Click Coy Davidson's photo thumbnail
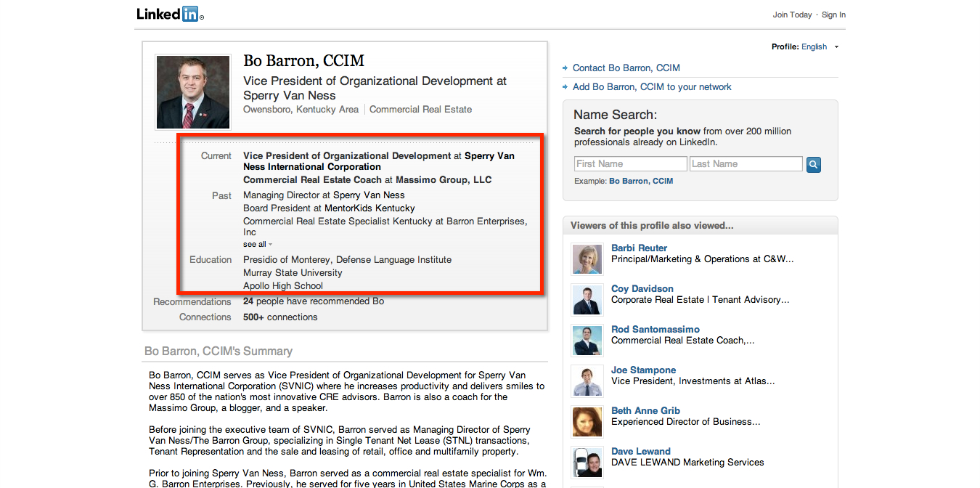 point(587,300)
